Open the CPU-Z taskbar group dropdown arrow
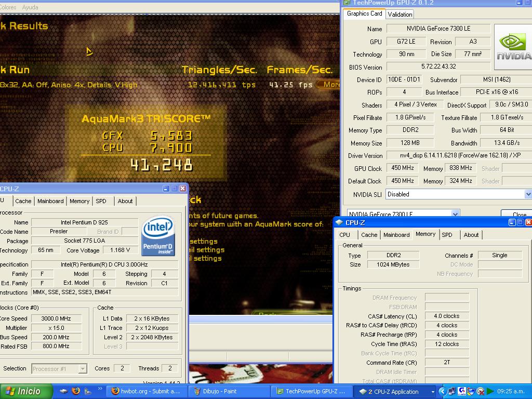Viewport: 532px width, 399px height. click(433, 392)
